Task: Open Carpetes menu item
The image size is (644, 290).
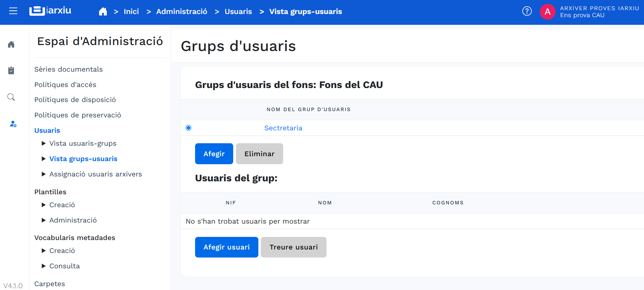Action: [50, 284]
